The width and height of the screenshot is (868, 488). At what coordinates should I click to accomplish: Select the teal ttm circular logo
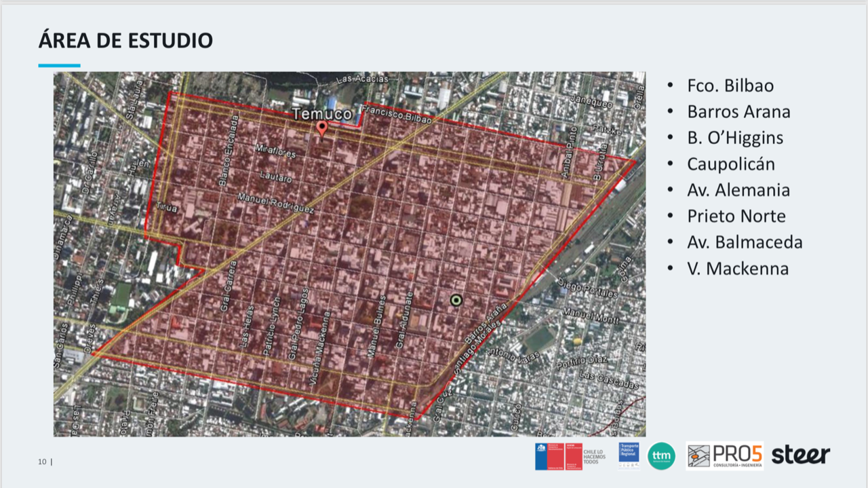click(x=660, y=457)
